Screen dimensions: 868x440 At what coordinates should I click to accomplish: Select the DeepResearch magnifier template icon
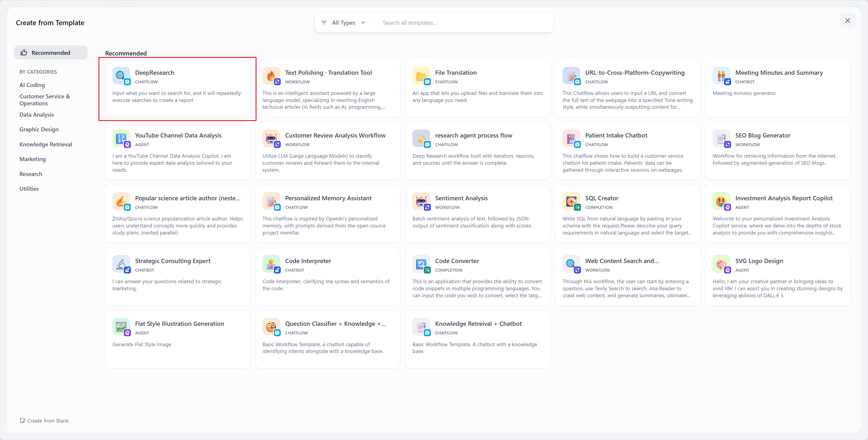[121, 76]
